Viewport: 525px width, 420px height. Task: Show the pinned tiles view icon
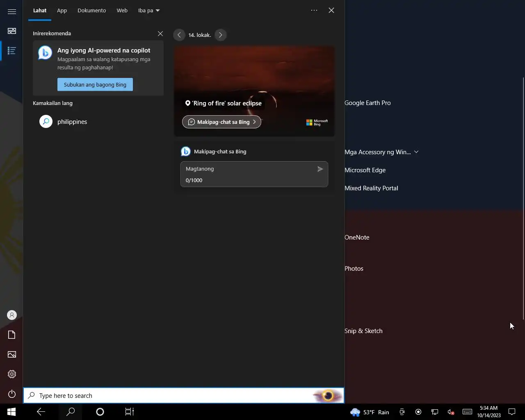pyautogui.click(x=12, y=31)
